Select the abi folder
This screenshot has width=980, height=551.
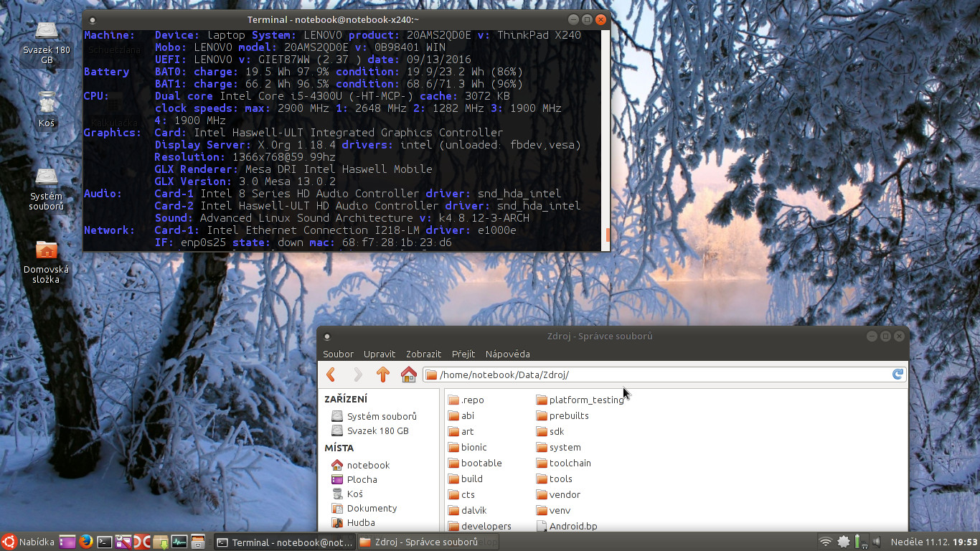tap(461, 415)
